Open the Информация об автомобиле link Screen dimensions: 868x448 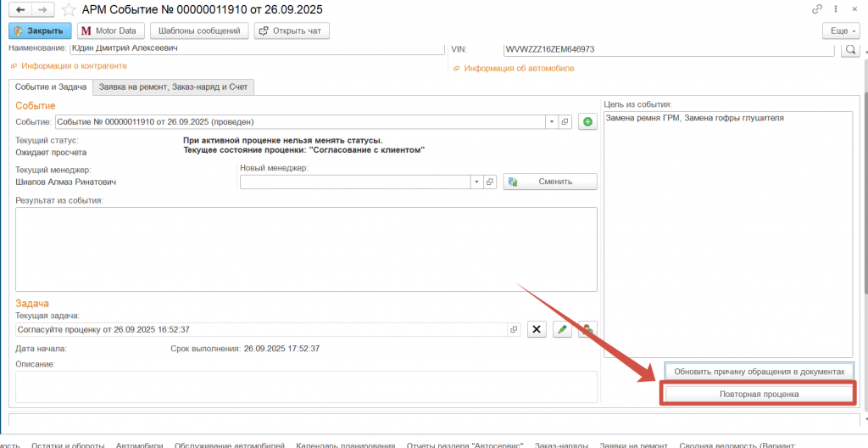519,68
